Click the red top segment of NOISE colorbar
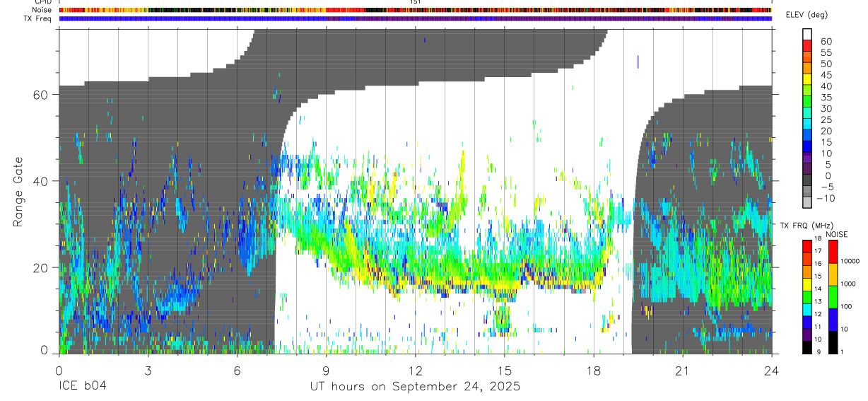This screenshot has height=401, width=868. (833, 252)
